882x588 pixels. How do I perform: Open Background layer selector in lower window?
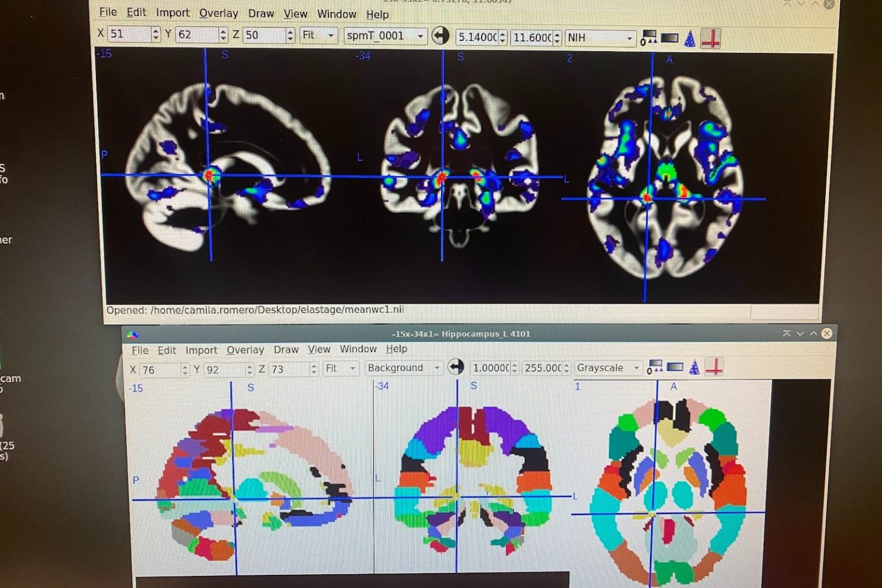pos(403,367)
